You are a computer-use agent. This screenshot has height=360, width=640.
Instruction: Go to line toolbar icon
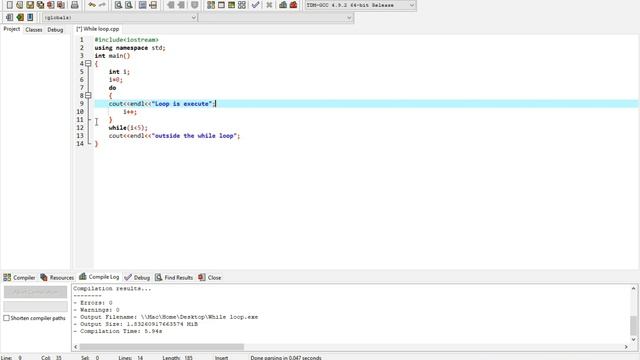(x=153, y=5)
